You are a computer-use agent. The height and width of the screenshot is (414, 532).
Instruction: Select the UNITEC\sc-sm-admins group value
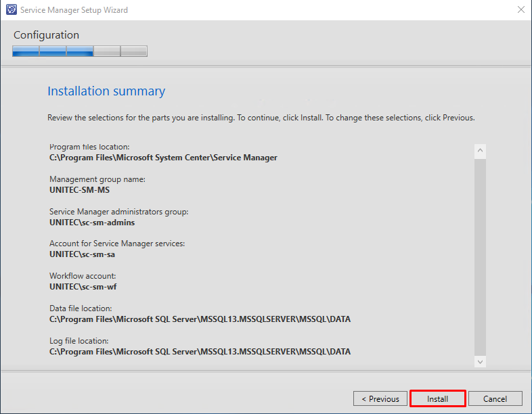point(92,223)
